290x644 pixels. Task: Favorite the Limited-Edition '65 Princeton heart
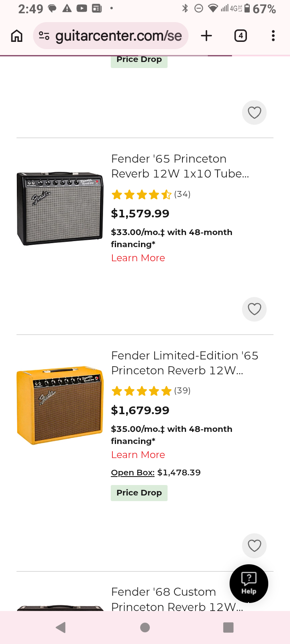point(254,546)
